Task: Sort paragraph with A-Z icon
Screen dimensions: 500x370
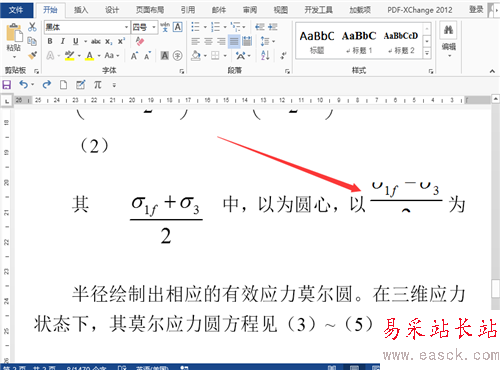Action: click(265, 55)
